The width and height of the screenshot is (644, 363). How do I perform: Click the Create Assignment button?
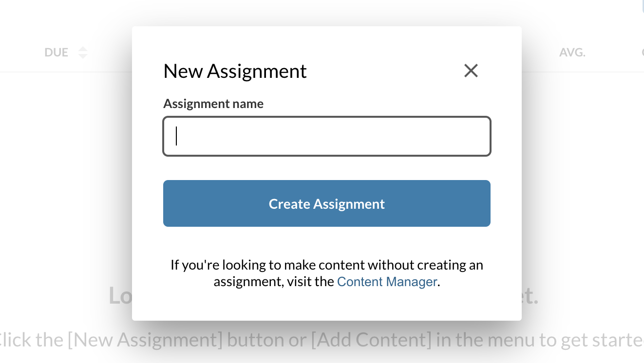point(326,203)
